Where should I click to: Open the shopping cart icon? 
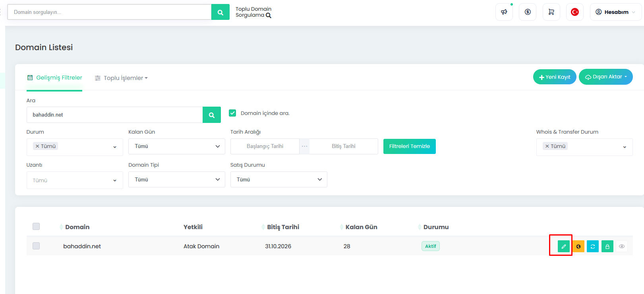(x=551, y=12)
